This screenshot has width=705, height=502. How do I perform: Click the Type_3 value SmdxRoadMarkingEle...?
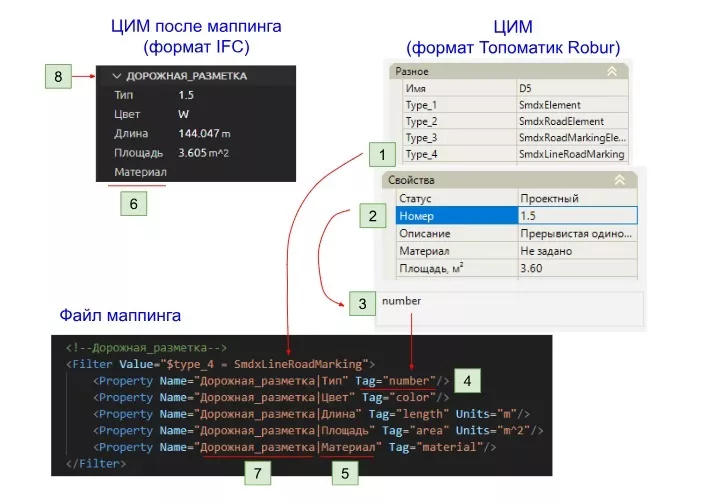571,138
